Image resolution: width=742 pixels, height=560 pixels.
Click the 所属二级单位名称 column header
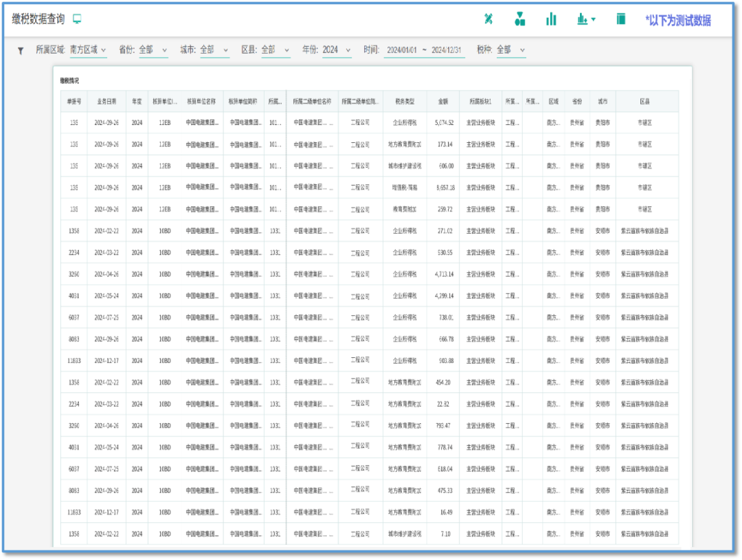click(313, 101)
